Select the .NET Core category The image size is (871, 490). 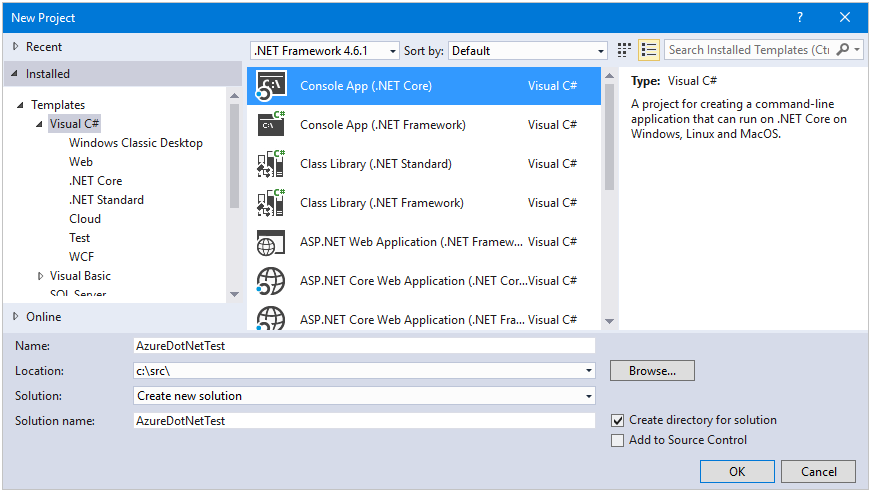96,181
